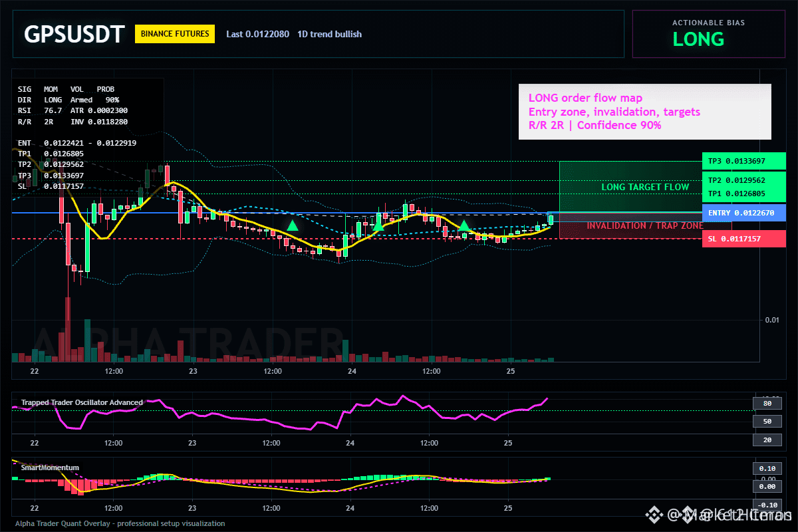The width and height of the screenshot is (798, 532).
Task: Click the SL row inside the stats panel
Action: (51, 186)
